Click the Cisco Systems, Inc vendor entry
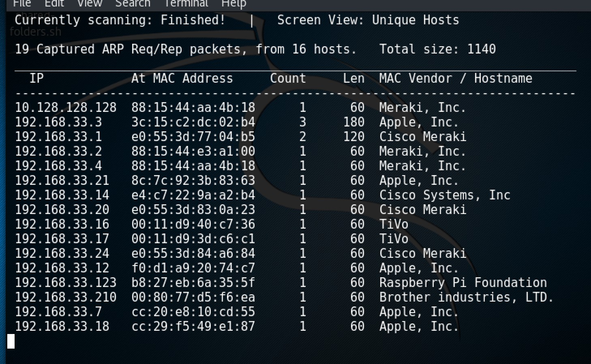Screen dimensions: 591x364 point(445,195)
